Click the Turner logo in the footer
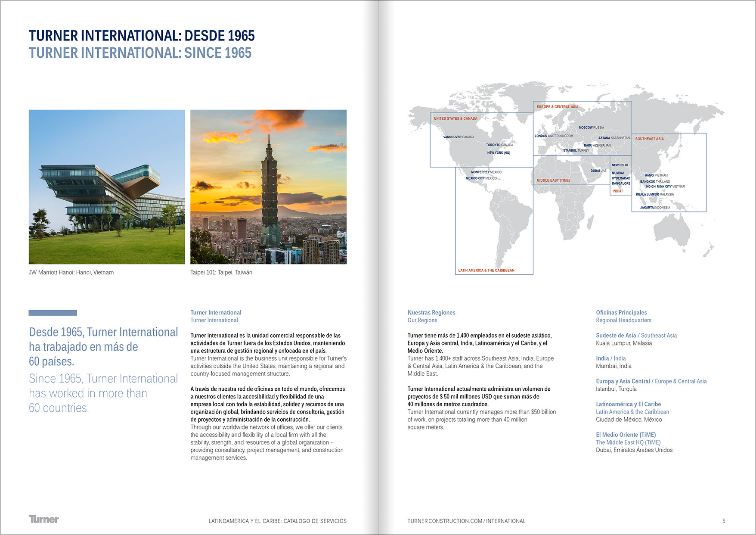756x535 pixels. (x=43, y=519)
